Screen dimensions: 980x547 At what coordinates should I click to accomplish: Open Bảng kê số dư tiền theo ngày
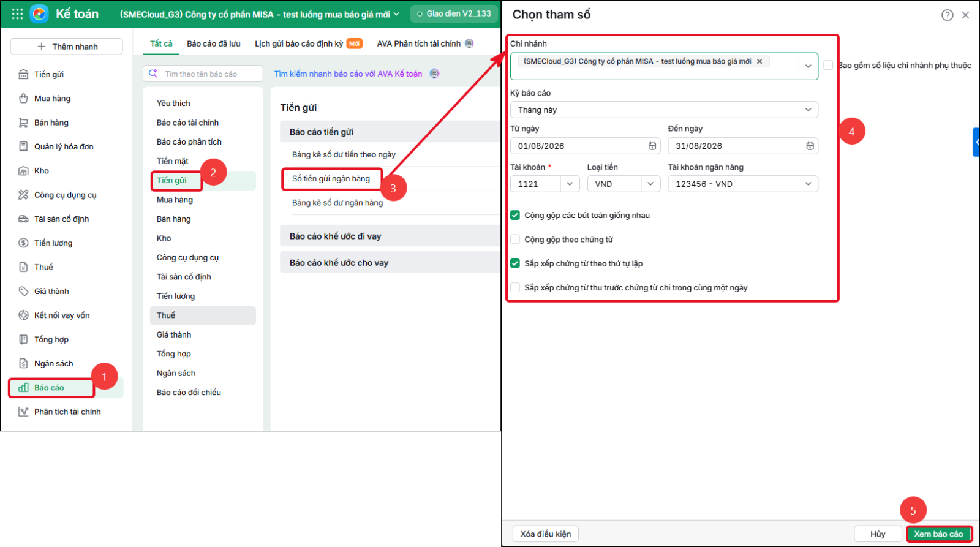pyautogui.click(x=344, y=154)
